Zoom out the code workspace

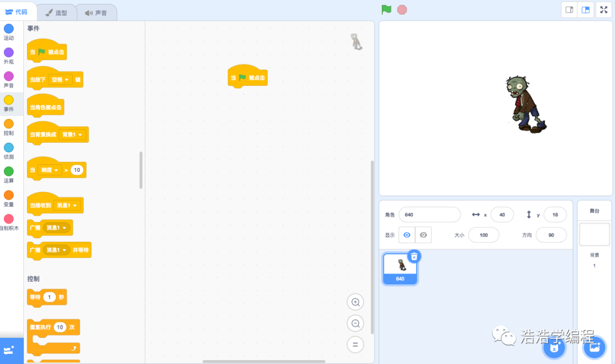(355, 323)
